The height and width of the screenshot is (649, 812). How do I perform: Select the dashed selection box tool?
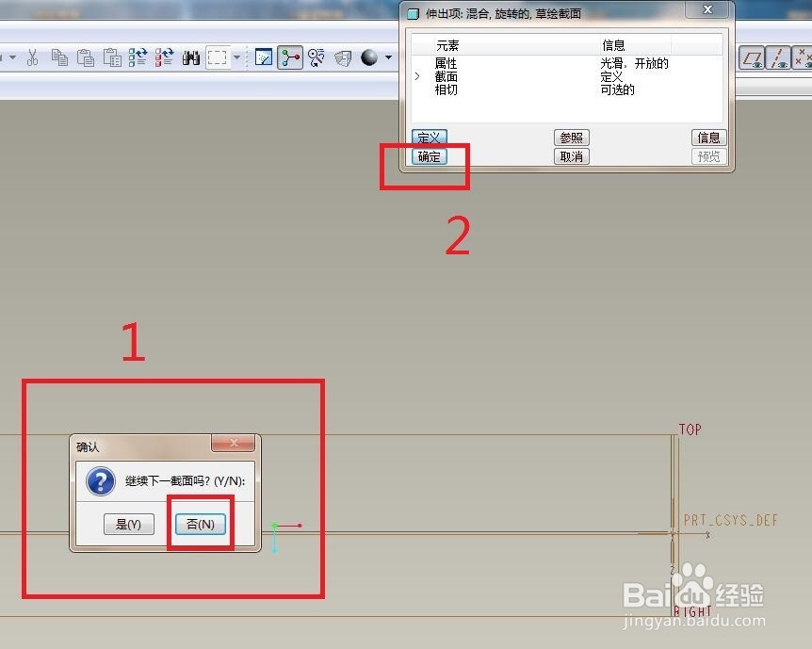(x=217, y=57)
